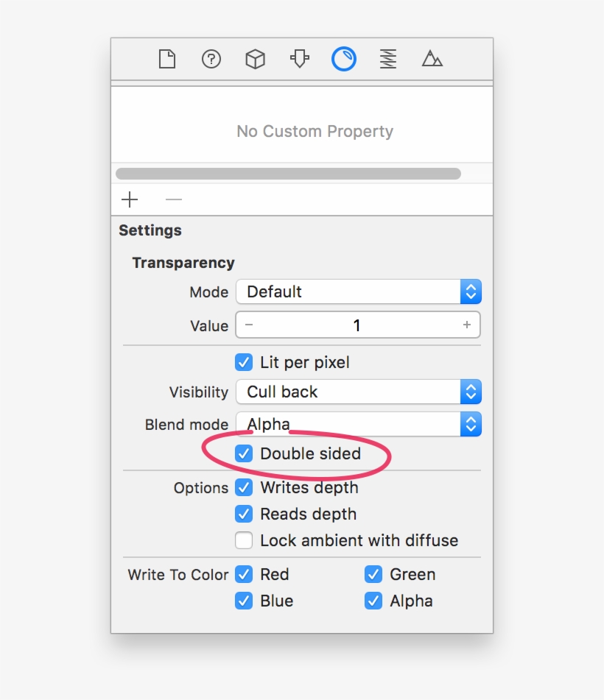Increase transparency Value with plus stepper
Image resolution: width=604 pixels, height=700 pixels.
tap(467, 325)
